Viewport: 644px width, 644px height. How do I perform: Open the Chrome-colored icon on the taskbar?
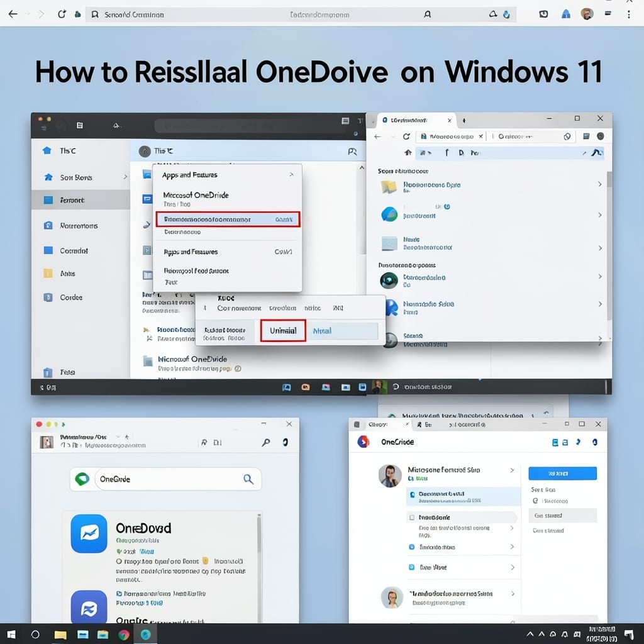click(x=124, y=635)
